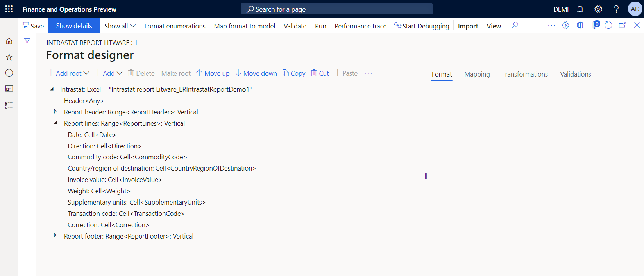Viewport: 644px width, 276px height.
Task: Open Format enumerations
Action: tap(175, 26)
